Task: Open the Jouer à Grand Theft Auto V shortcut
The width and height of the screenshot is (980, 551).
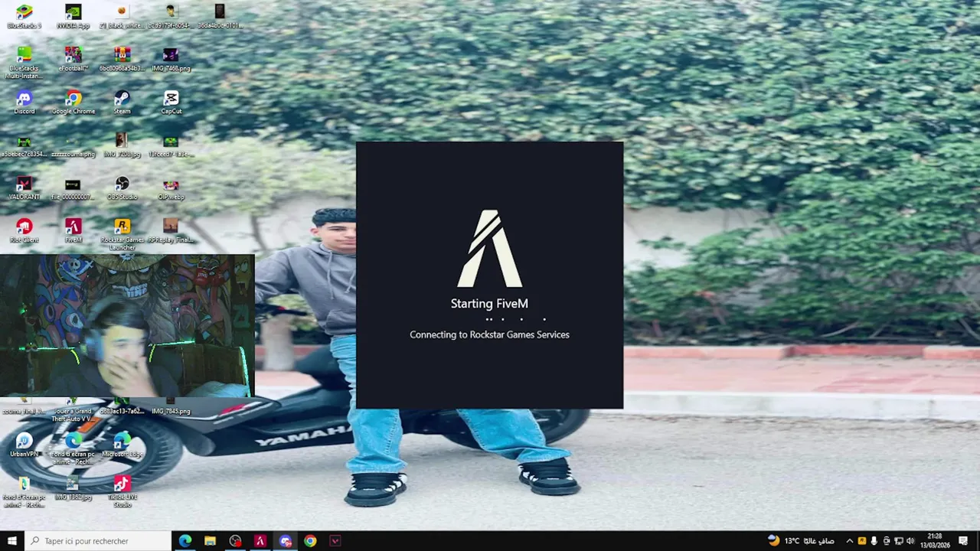Action: click(73, 409)
